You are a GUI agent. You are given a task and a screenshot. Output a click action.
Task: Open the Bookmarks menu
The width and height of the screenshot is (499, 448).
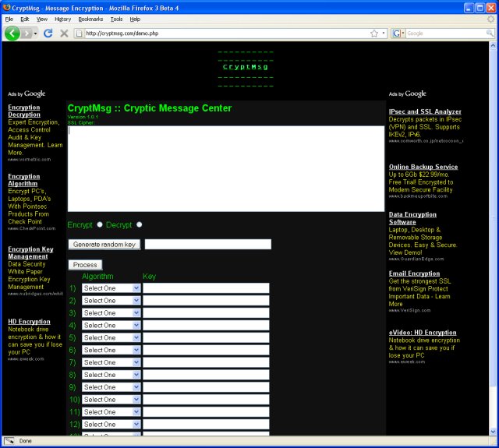pos(90,19)
